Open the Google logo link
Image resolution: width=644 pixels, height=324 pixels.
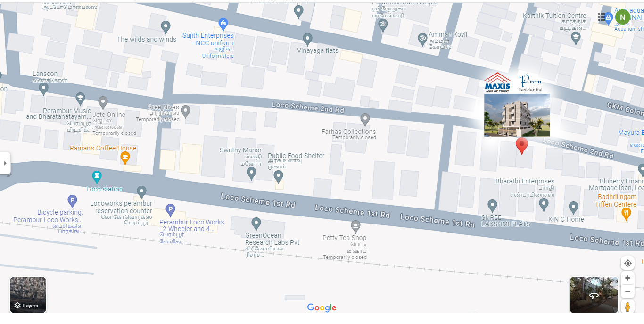click(322, 308)
